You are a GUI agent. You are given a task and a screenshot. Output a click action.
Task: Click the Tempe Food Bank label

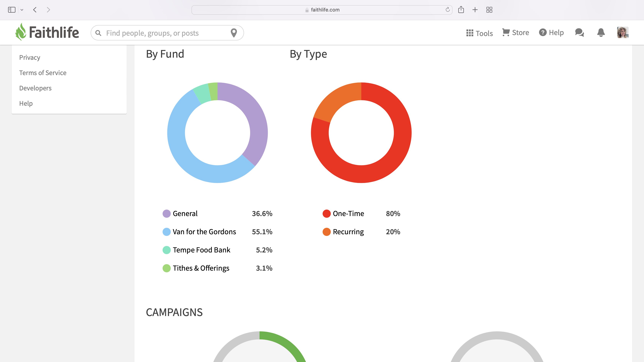click(201, 250)
